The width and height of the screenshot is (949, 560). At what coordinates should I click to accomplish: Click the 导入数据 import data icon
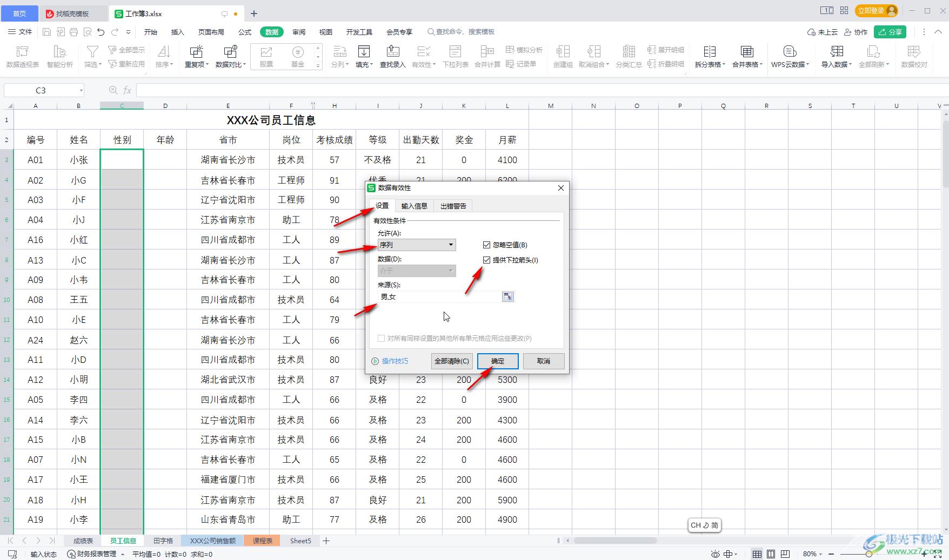tap(837, 52)
